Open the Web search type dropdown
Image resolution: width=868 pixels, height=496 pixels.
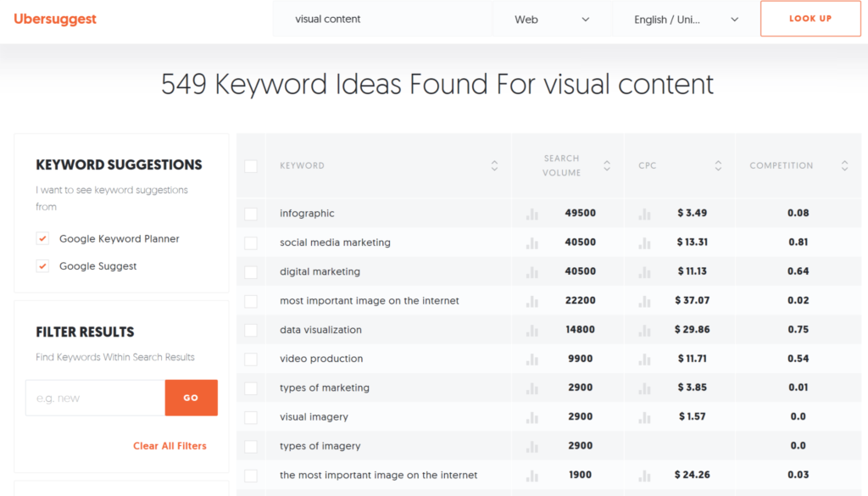(551, 20)
